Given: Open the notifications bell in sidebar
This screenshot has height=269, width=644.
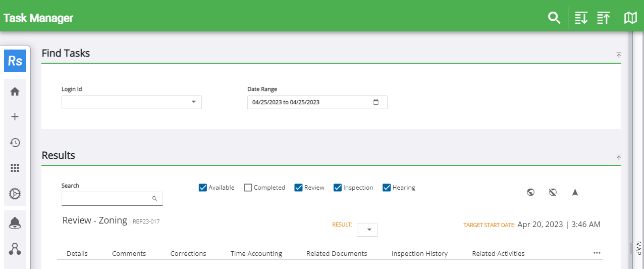Looking at the screenshot, I should click(x=15, y=223).
